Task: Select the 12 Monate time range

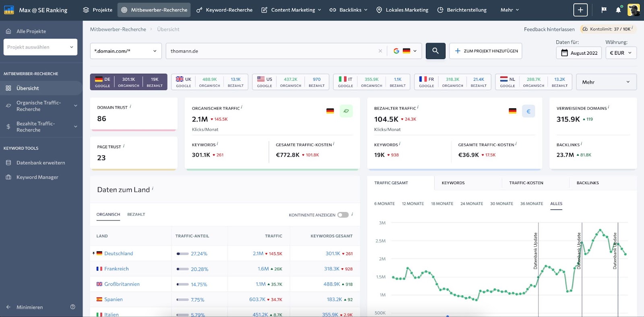Action: (413, 204)
